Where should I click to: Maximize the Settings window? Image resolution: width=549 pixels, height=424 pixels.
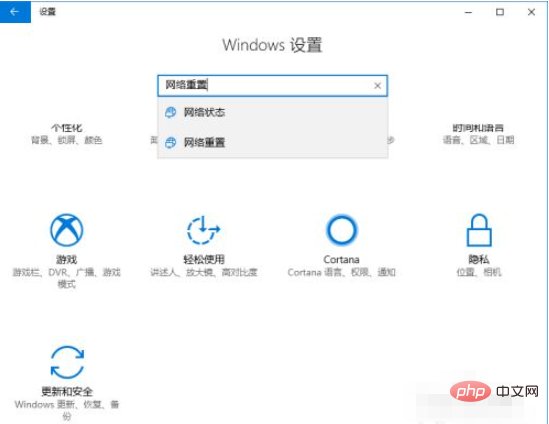point(500,12)
